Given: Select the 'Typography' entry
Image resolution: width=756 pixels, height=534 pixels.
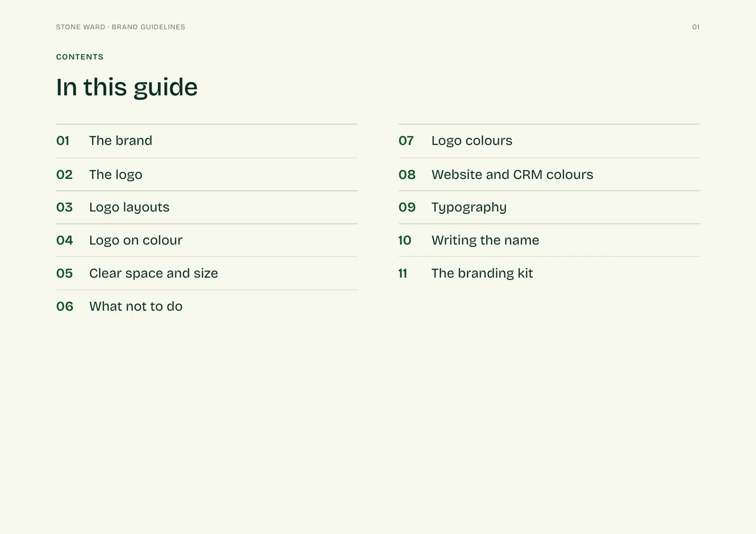Looking at the screenshot, I should [x=549, y=207].
